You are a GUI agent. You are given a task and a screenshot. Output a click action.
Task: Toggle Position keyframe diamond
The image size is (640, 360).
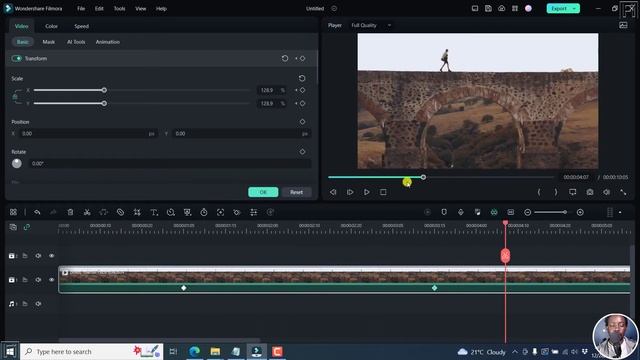(x=302, y=122)
